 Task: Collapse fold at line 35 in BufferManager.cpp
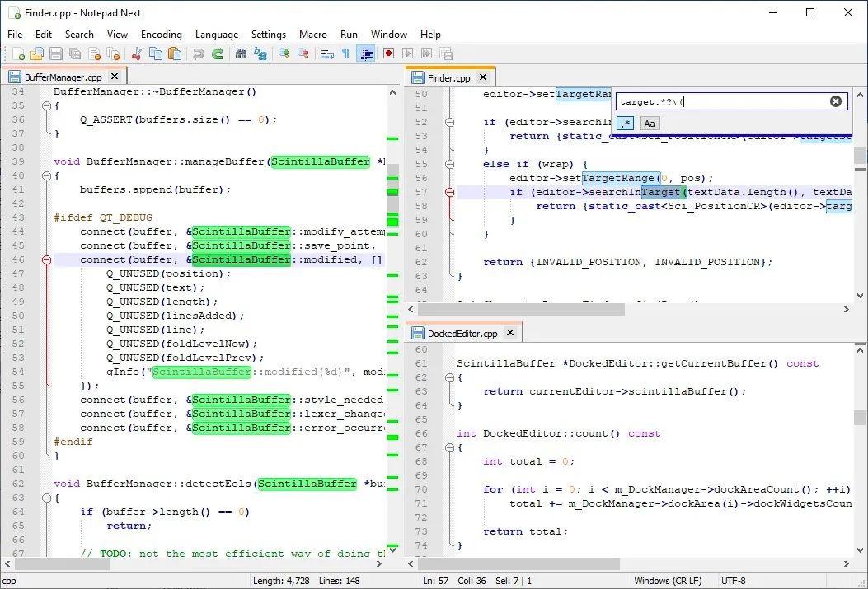(x=47, y=105)
